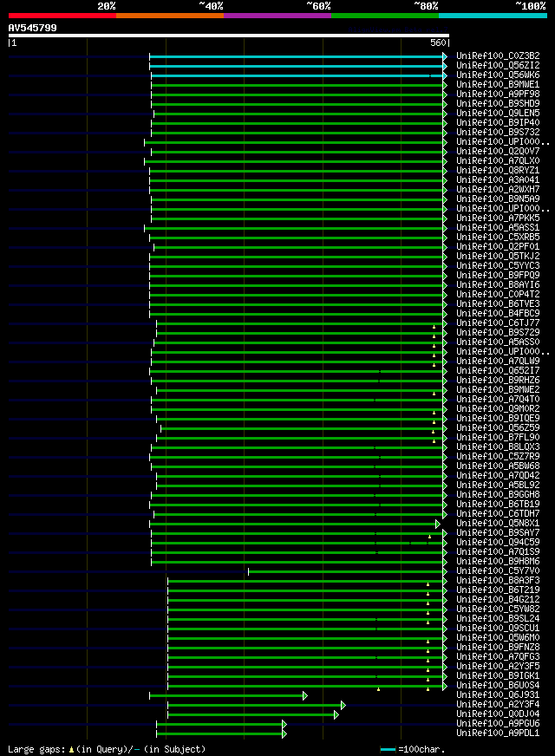This screenshot has height=756, width=555.
Task: Open hit UniRef100_Q9LEN5
Action: click(x=498, y=114)
